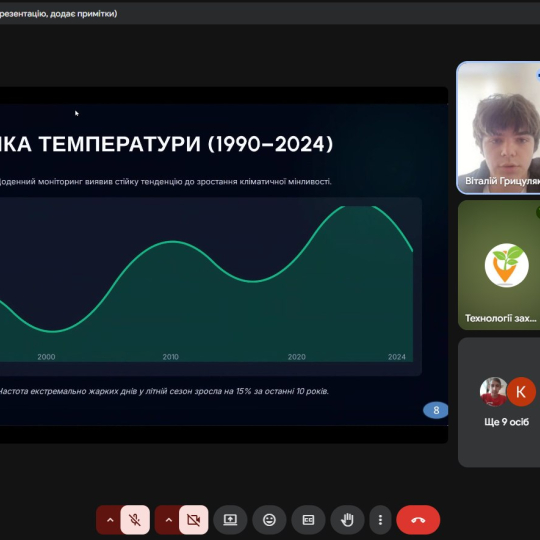Click the subtitle about моніторинг тенденцію
The image size is (540, 540).
[166, 181]
